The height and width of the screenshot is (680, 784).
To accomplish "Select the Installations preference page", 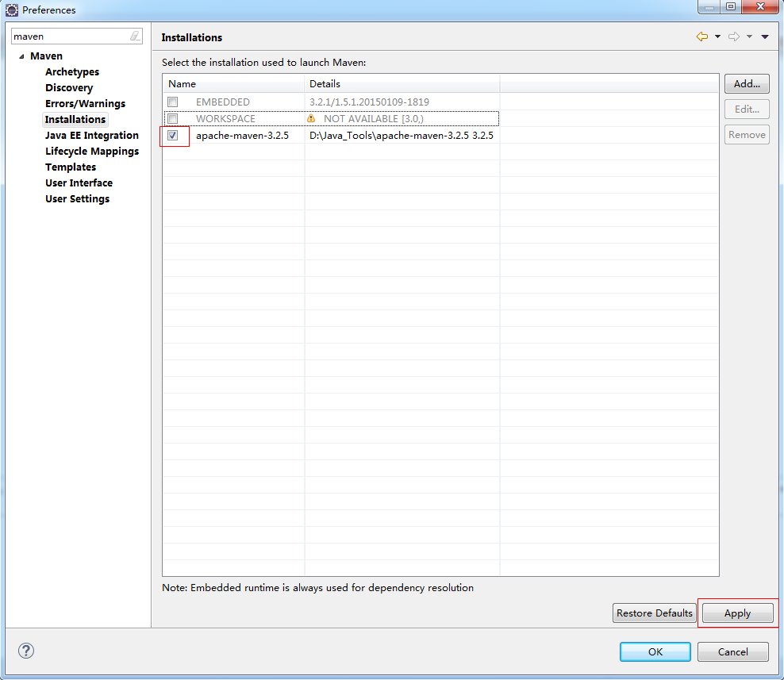I will (75, 120).
